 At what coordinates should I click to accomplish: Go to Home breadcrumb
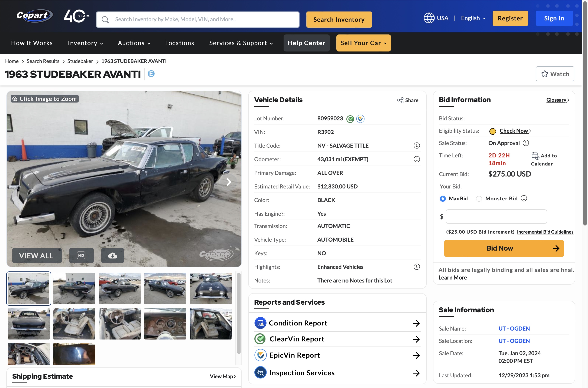point(12,61)
